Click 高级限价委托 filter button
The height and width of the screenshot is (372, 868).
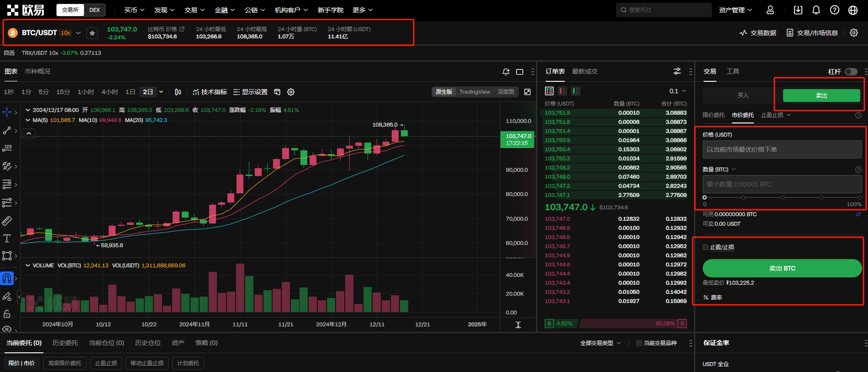65,363
